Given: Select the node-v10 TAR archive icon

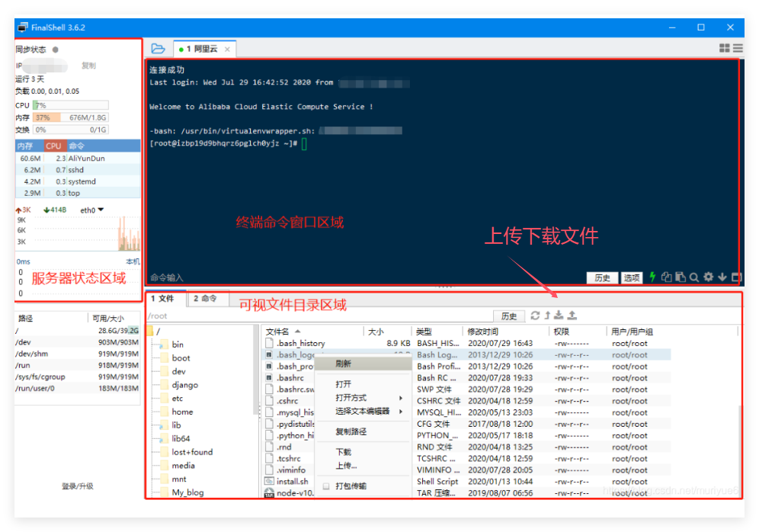Looking at the screenshot, I should coord(270,493).
